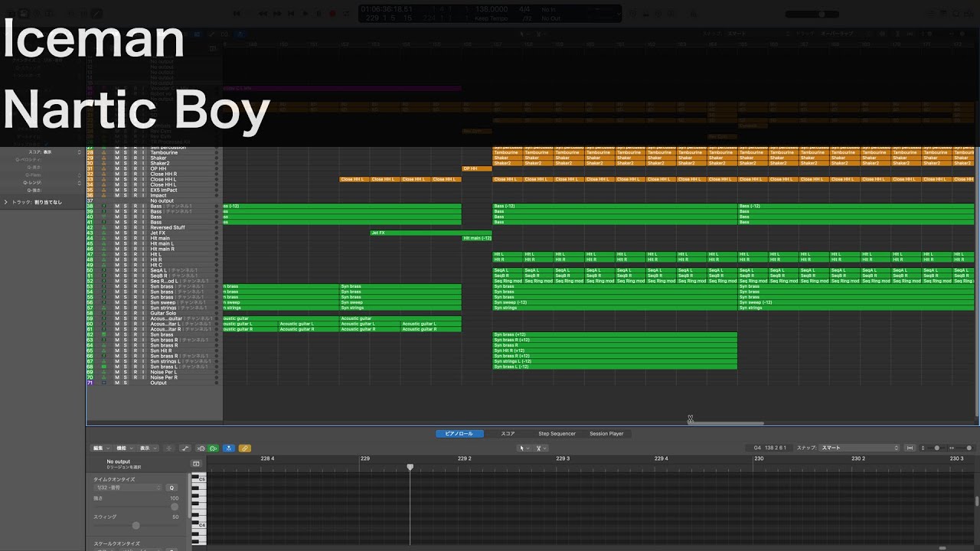980x551 pixels.
Task: Click the Reversed Stuff track icon
Action: [x=103, y=227]
